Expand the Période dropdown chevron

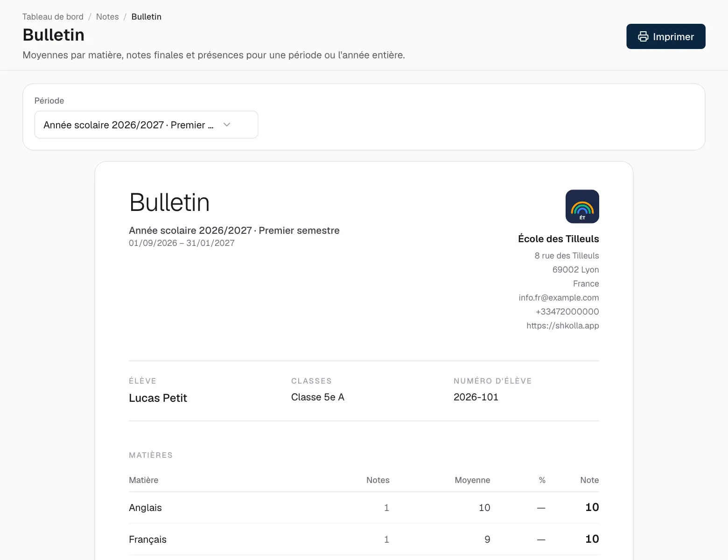coord(227,125)
